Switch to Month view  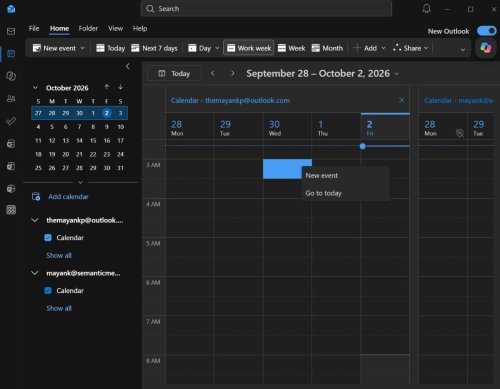pos(327,48)
